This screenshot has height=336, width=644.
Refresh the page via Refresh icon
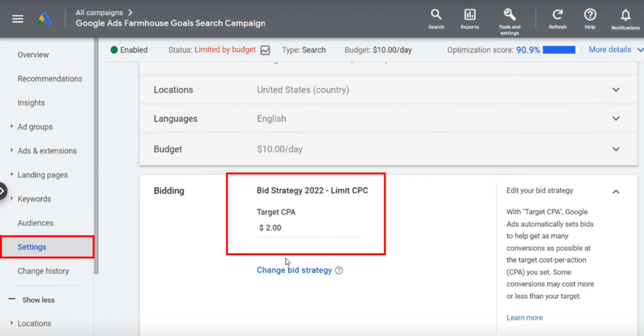click(x=557, y=19)
